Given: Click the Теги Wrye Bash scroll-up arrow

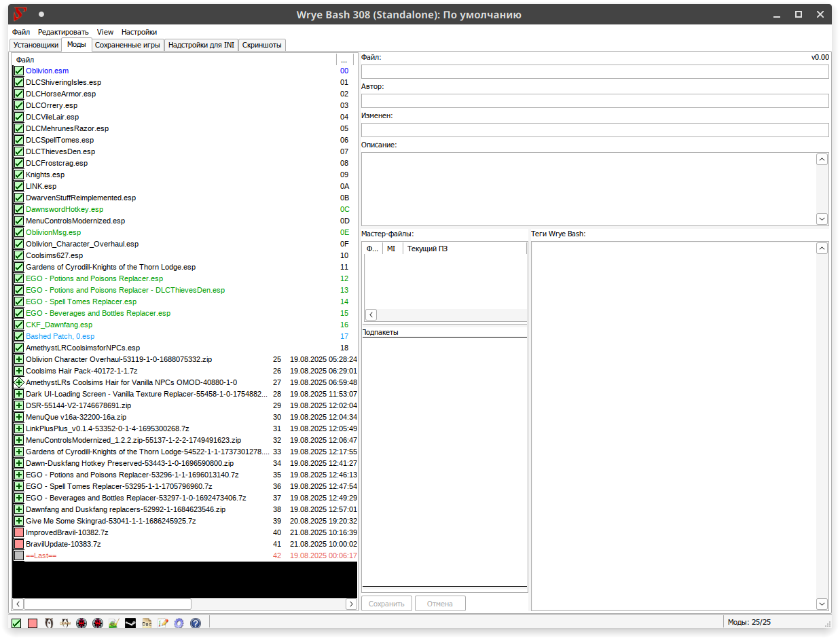Looking at the screenshot, I should point(822,249).
